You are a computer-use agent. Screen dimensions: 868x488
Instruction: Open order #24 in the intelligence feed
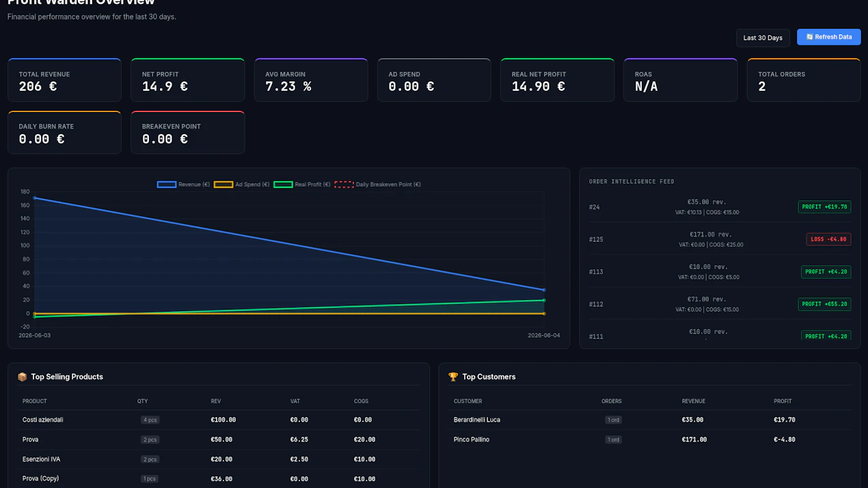click(x=720, y=206)
